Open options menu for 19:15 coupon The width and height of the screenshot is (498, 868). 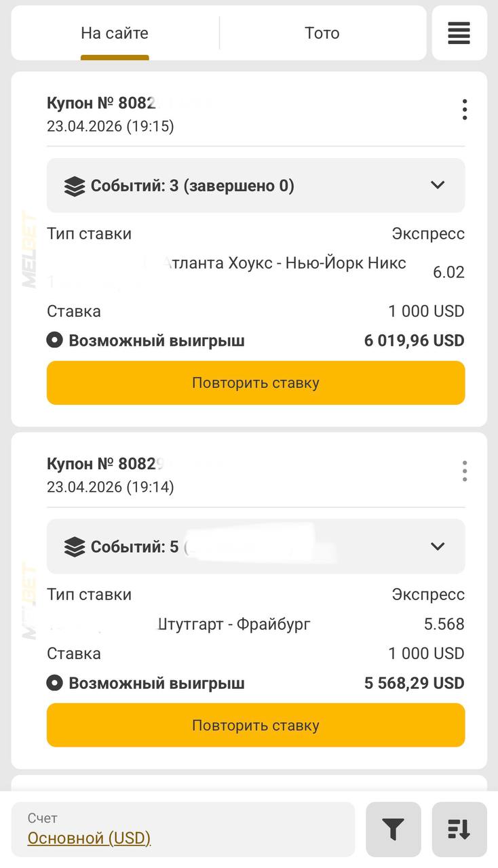pyautogui.click(x=464, y=110)
